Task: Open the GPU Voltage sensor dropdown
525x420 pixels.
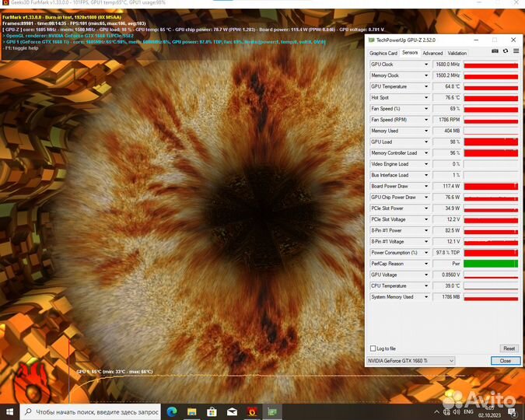Action: [x=426, y=275]
